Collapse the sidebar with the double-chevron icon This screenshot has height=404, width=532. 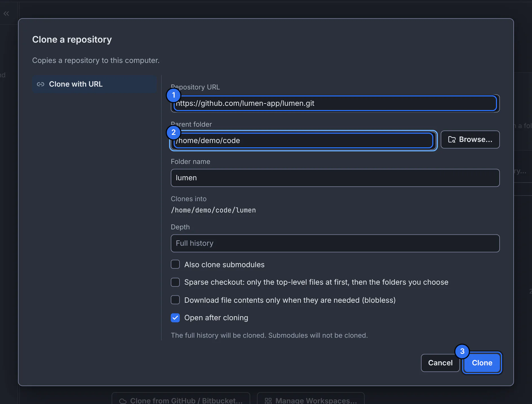click(6, 14)
